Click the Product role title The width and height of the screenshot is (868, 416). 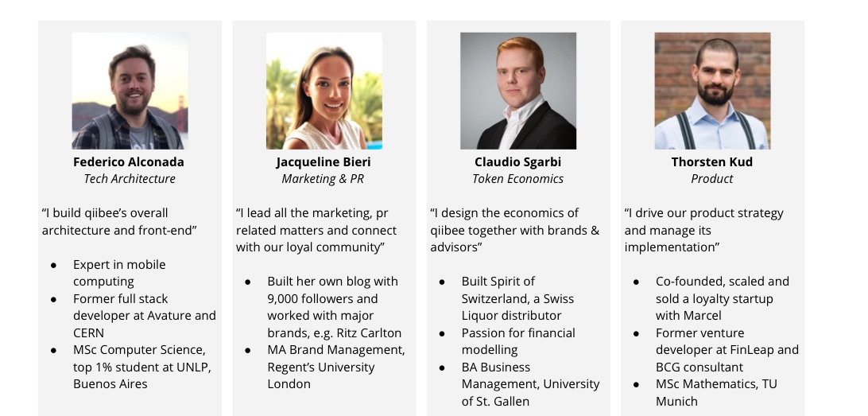click(x=712, y=179)
